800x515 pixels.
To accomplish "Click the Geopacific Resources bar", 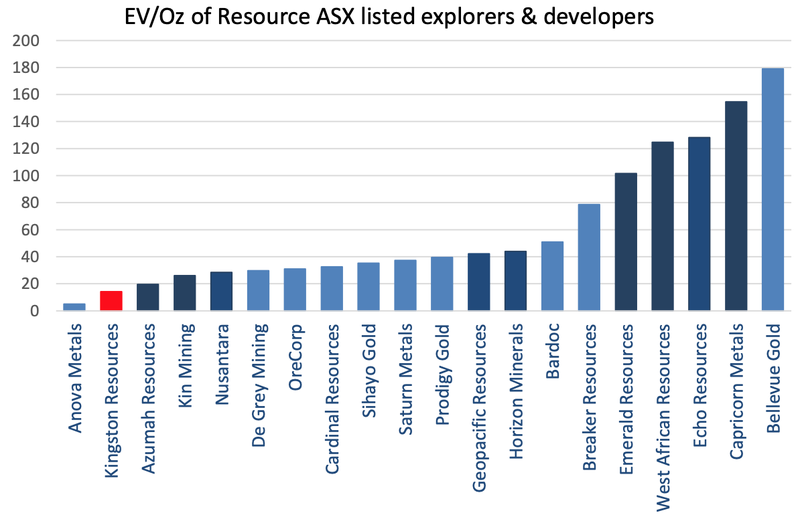I will pos(479,282).
